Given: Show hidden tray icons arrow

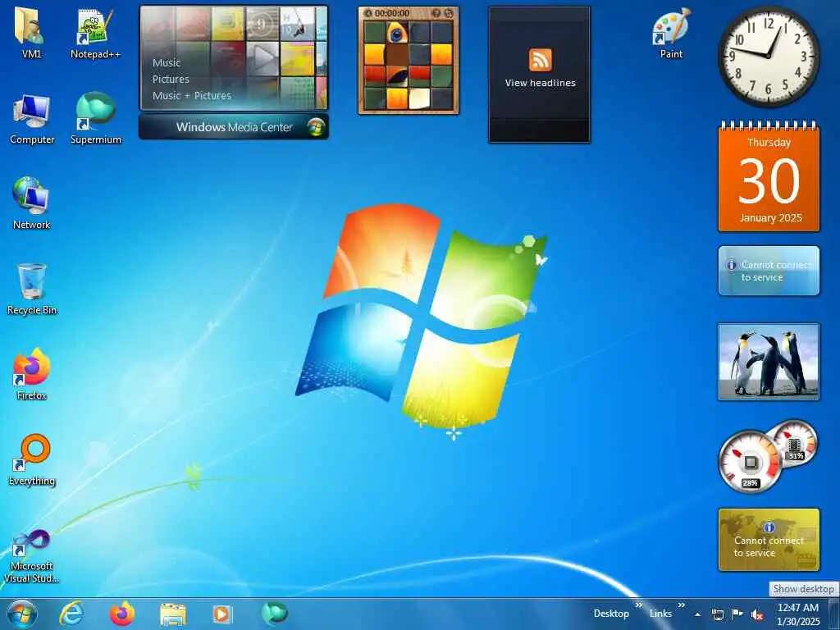Looking at the screenshot, I should 697,614.
